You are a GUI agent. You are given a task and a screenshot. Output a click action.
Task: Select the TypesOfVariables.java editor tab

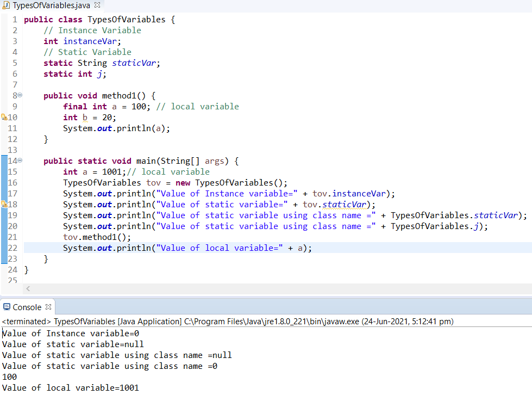(x=51, y=5)
